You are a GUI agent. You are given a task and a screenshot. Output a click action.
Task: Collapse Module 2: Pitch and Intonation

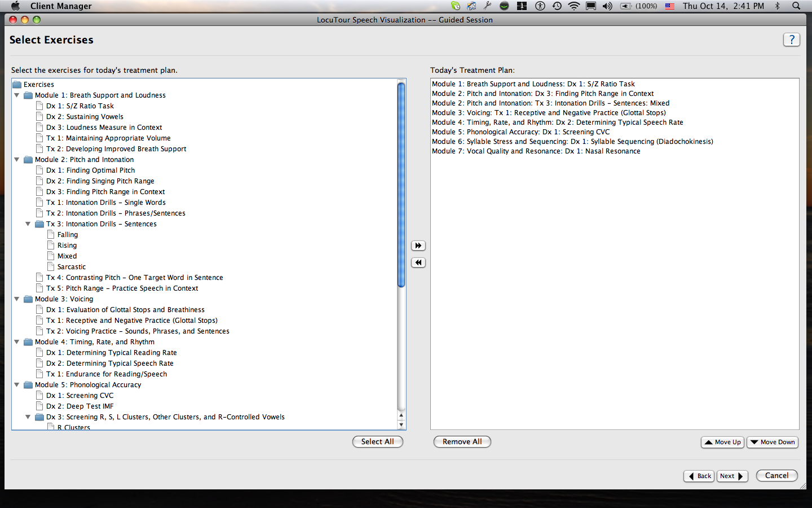click(17, 160)
